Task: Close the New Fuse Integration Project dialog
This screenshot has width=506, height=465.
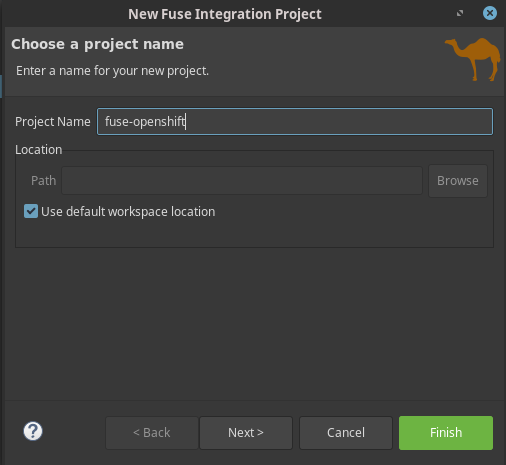Action: click(490, 13)
